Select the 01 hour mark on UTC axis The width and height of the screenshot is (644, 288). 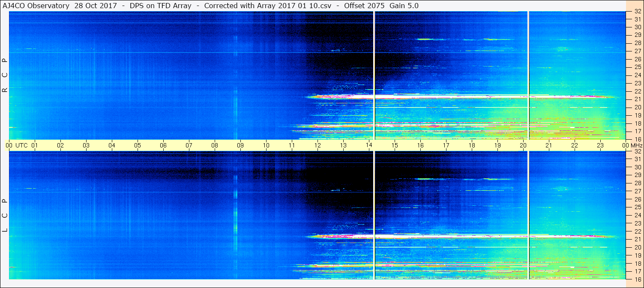[x=35, y=145]
